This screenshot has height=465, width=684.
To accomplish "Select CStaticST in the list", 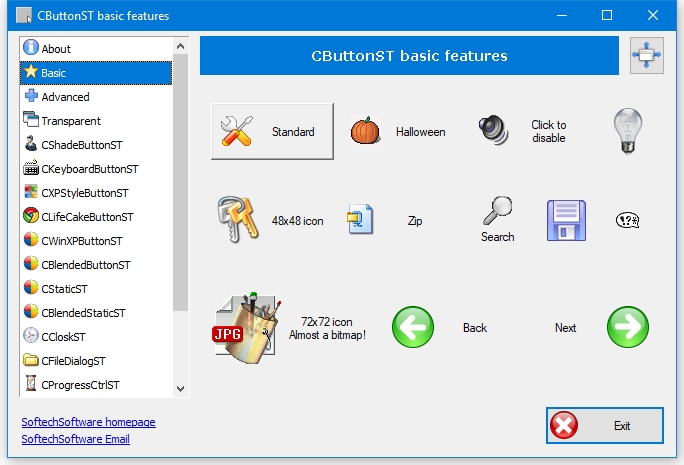I will pyautogui.click(x=96, y=288).
